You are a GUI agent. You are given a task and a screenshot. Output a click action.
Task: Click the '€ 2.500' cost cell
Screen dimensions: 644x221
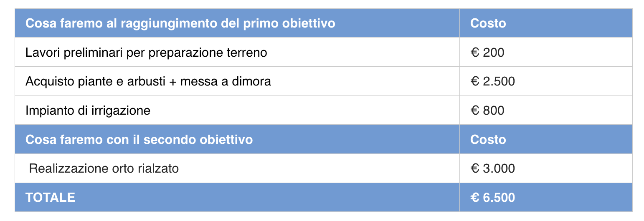492,81
